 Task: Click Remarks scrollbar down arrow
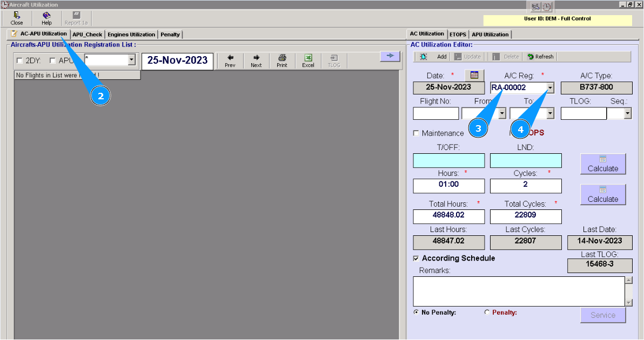[629, 303]
